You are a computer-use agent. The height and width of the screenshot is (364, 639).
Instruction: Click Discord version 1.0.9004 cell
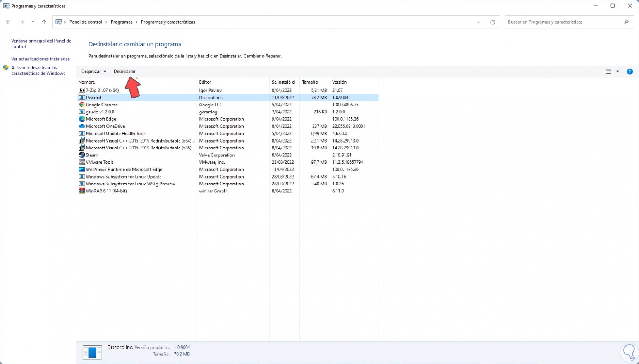[340, 98]
